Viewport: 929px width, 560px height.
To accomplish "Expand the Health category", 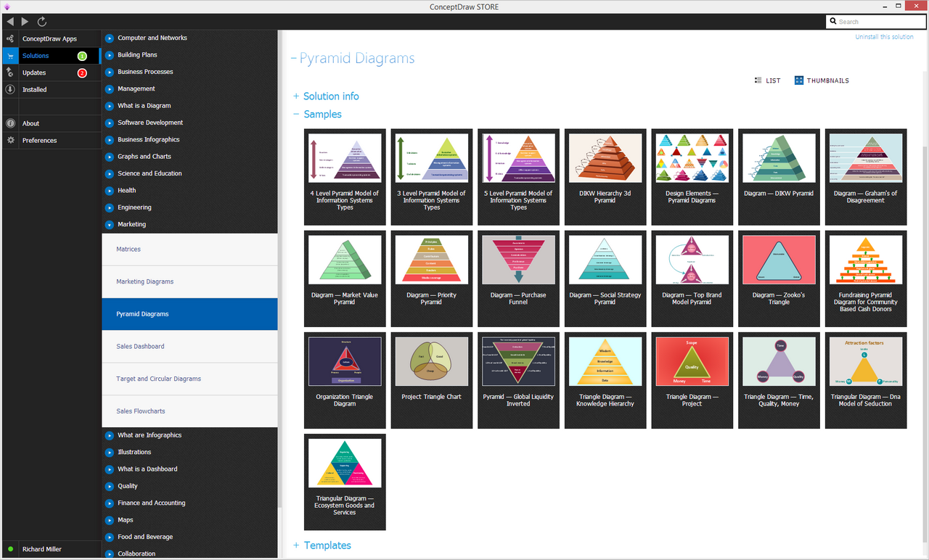I will click(110, 190).
